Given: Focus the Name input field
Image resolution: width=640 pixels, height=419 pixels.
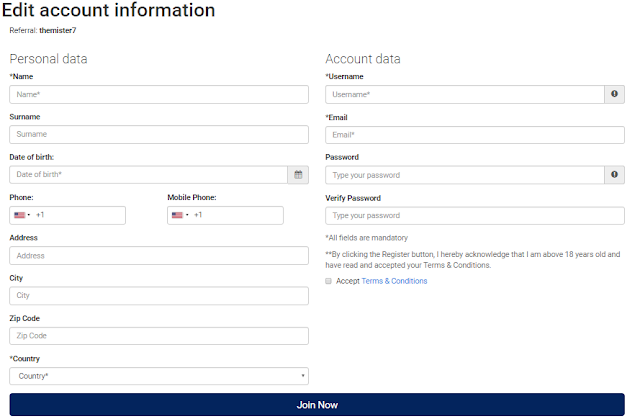Looking at the screenshot, I should click(159, 94).
